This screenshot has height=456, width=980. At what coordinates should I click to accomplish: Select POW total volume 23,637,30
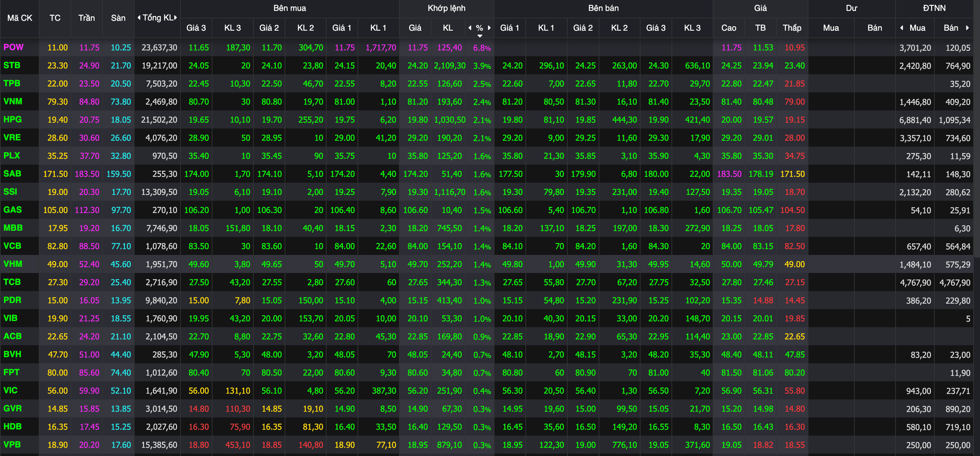click(x=159, y=48)
